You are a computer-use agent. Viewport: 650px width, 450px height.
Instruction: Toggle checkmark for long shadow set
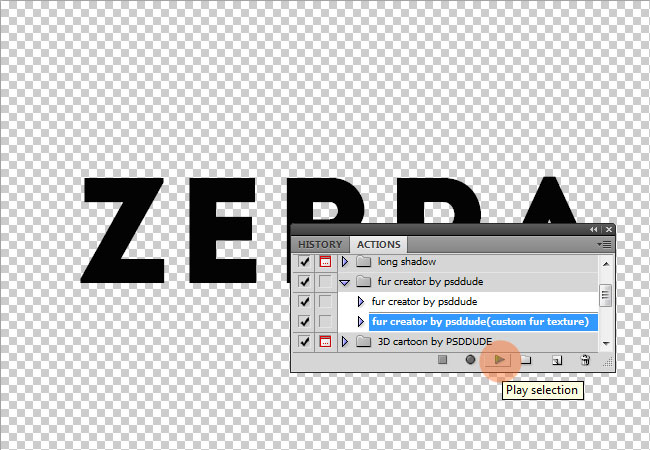pyautogui.click(x=304, y=262)
